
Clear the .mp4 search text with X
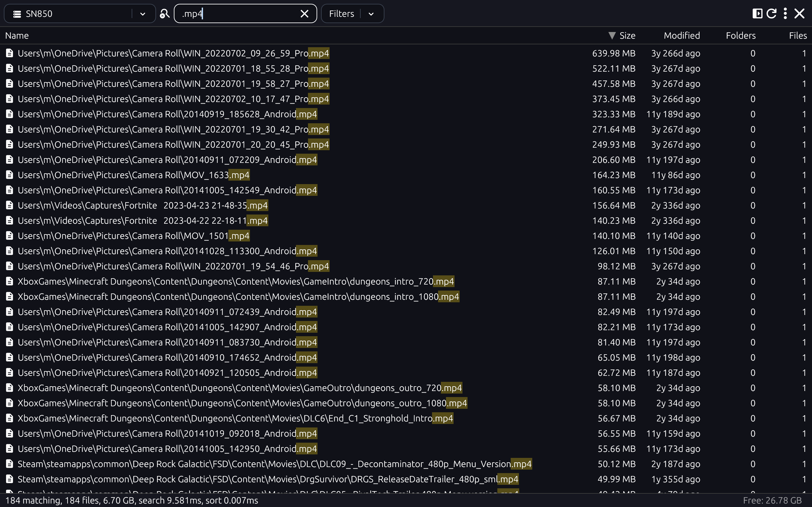coord(304,14)
